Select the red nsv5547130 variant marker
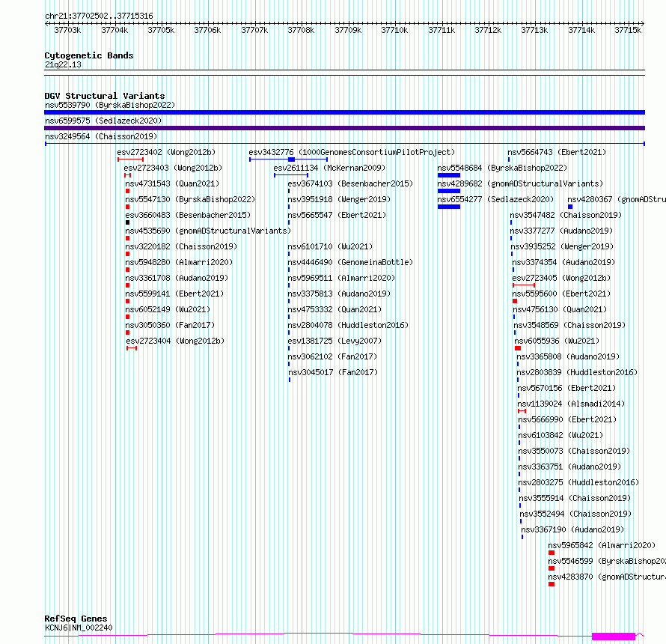 [127, 207]
